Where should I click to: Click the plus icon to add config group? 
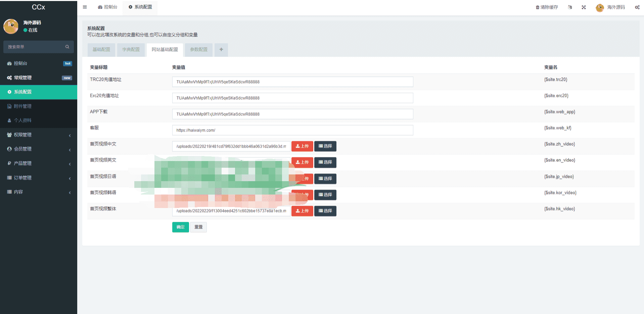click(x=221, y=50)
